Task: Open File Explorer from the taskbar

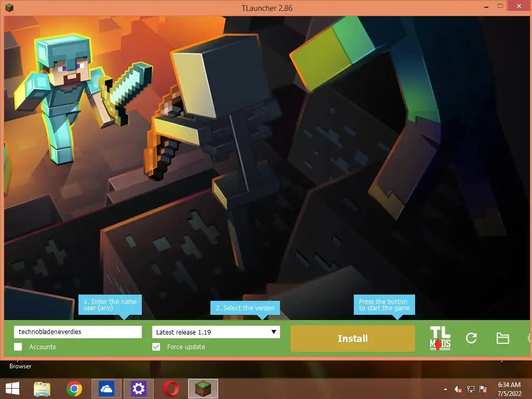Action: click(x=42, y=389)
